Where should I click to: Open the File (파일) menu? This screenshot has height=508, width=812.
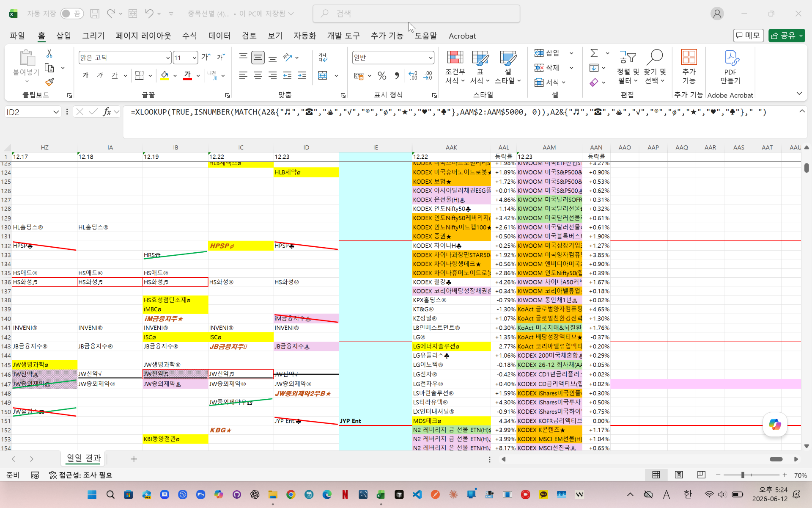[17, 36]
